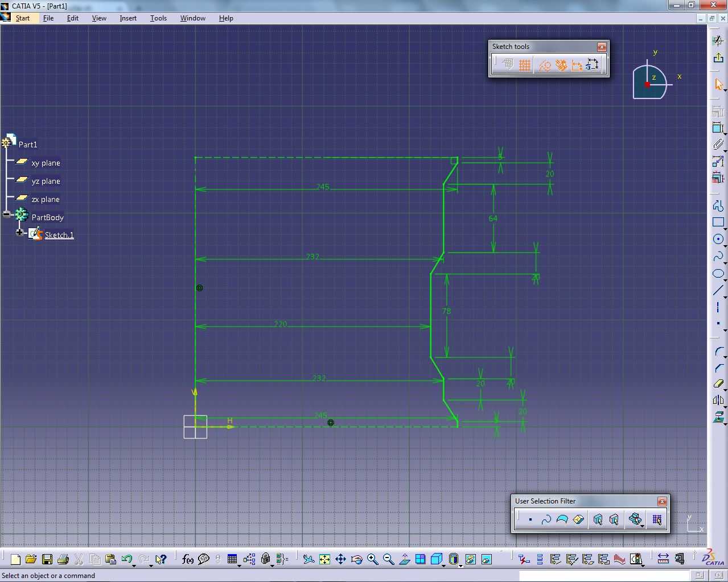
Task: Open the Rectangle tool dropdown arrow
Action: point(725,229)
